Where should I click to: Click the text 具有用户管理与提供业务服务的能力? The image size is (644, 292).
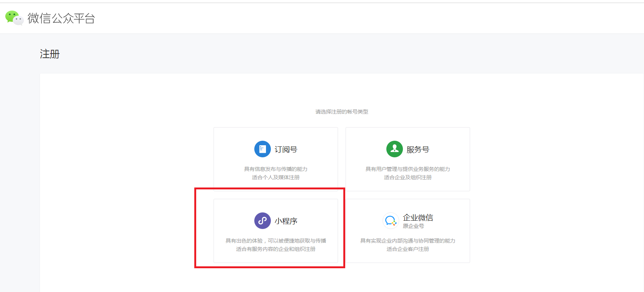[x=408, y=169]
